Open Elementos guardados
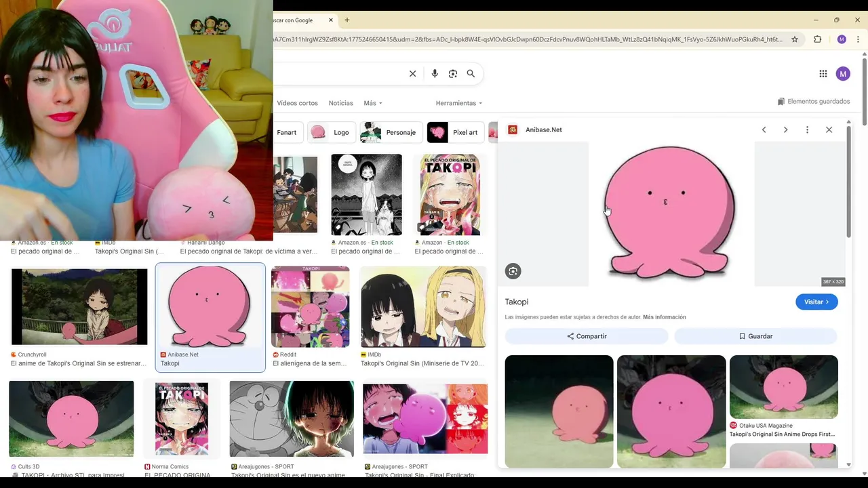This screenshot has height=488, width=868. 814,102
